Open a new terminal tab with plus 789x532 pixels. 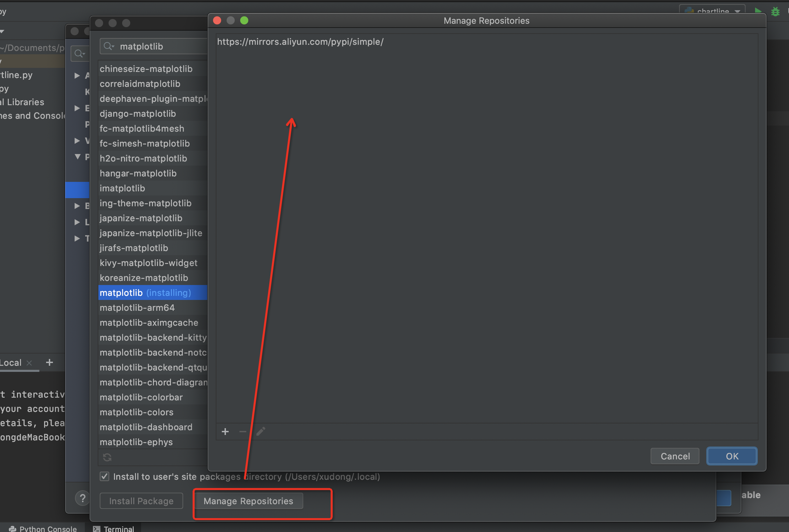(50, 362)
